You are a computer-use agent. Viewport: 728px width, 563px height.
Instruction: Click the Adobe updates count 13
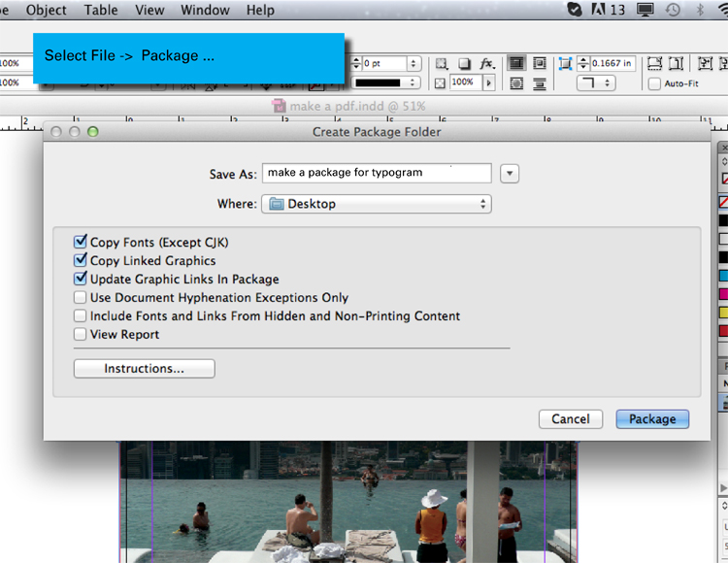[617, 10]
